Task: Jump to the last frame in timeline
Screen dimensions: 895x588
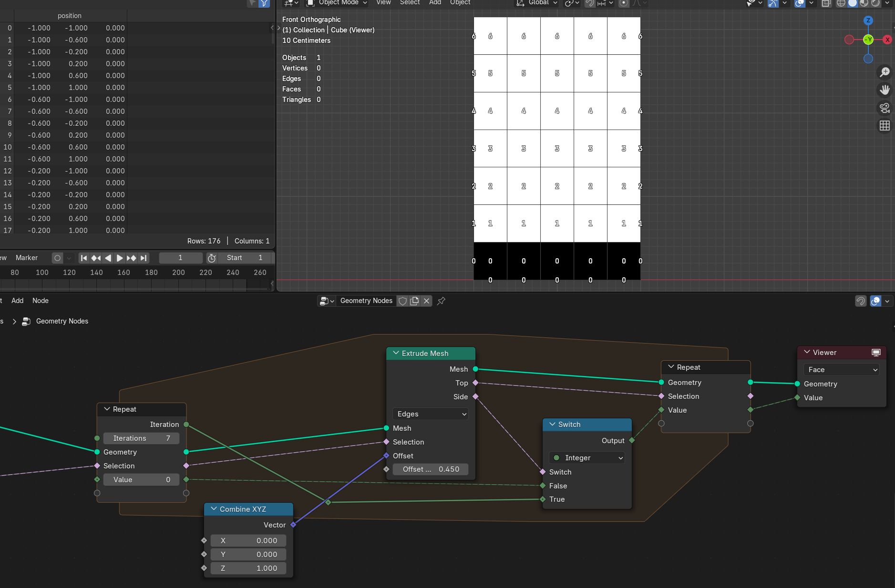Action: (x=144, y=258)
